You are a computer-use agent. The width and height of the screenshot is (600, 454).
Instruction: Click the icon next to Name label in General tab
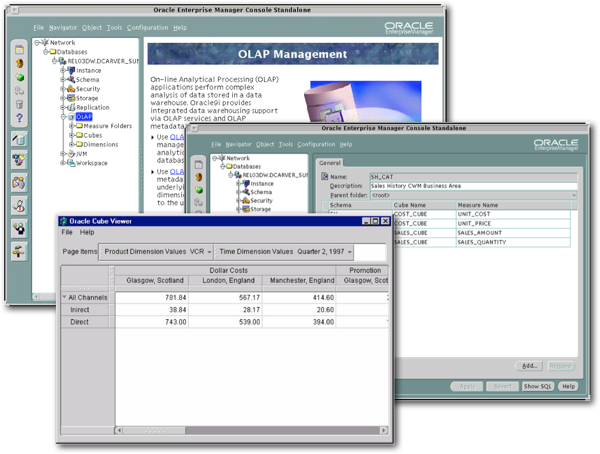[x=324, y=176]
